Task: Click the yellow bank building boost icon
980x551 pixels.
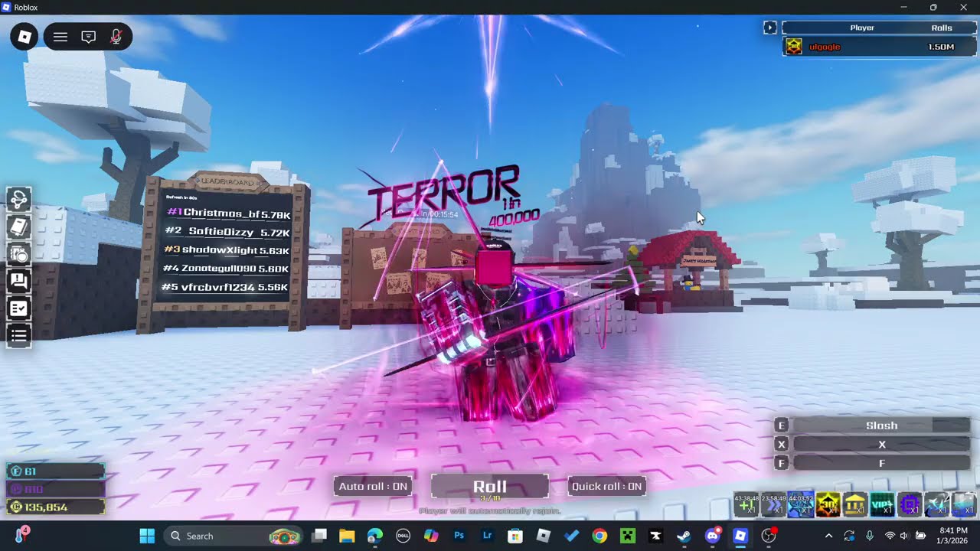Action: pyautogui.click(x=855, y=504)
